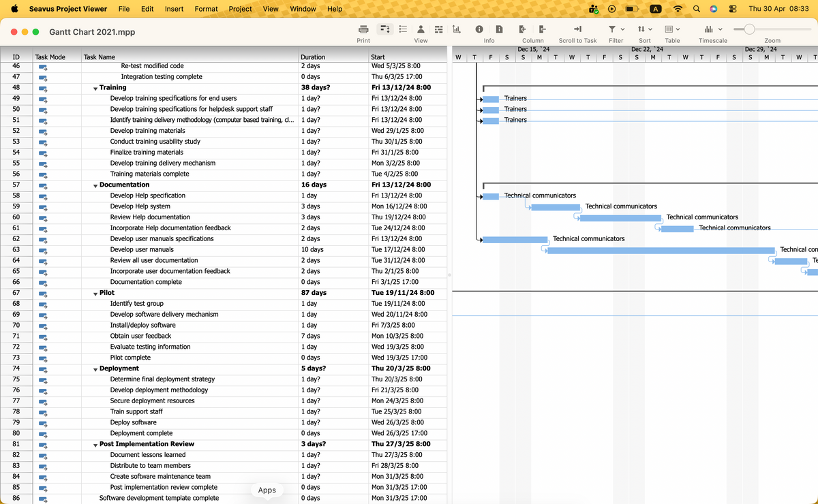Click the Scroll to Task arrow icon
Screen dimensions: 818x504
click(577, 29)
